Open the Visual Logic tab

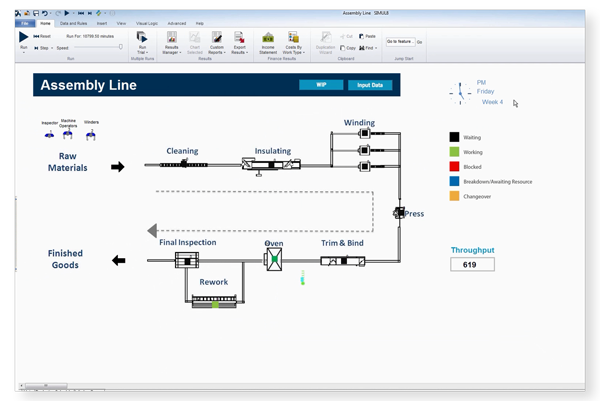(x=147, y=23)
